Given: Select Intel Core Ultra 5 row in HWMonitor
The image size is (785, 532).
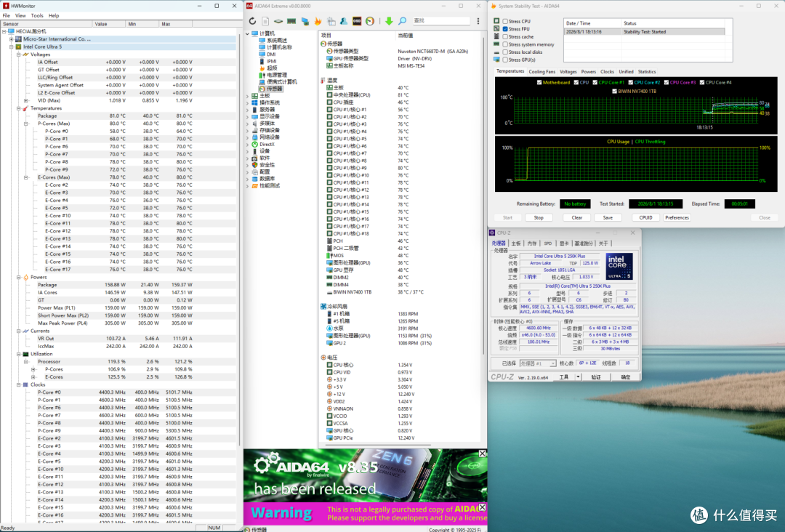Looking at the screenshot, I should [118, 47].
